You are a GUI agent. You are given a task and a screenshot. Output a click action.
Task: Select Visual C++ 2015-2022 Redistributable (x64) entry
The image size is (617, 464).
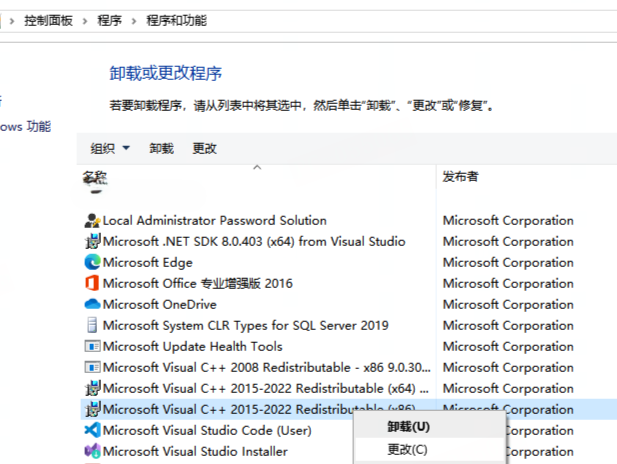click(x=266, y=388)
